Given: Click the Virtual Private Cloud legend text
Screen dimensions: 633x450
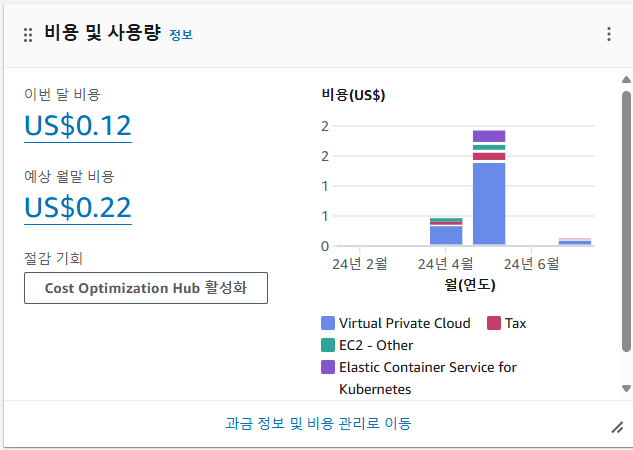Looking at the screenshot, I should click(405, 323).
